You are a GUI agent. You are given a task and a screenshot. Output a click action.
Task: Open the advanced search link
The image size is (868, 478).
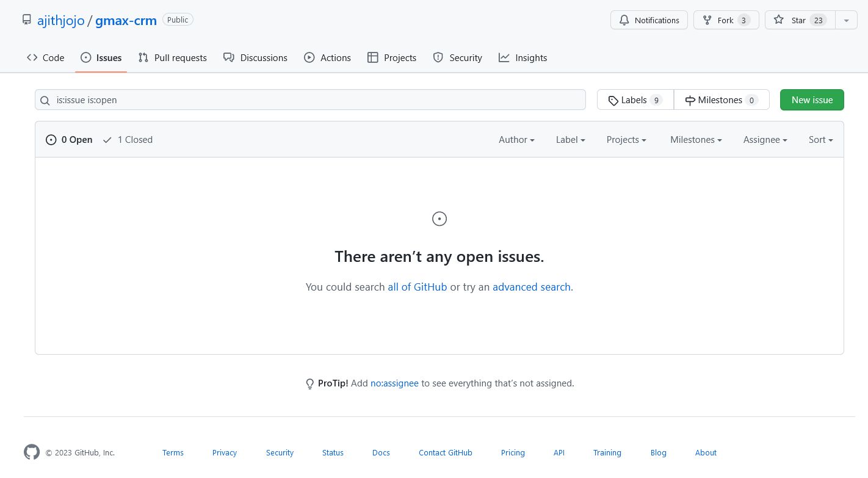pyautogui.click(x=532, y=287)
